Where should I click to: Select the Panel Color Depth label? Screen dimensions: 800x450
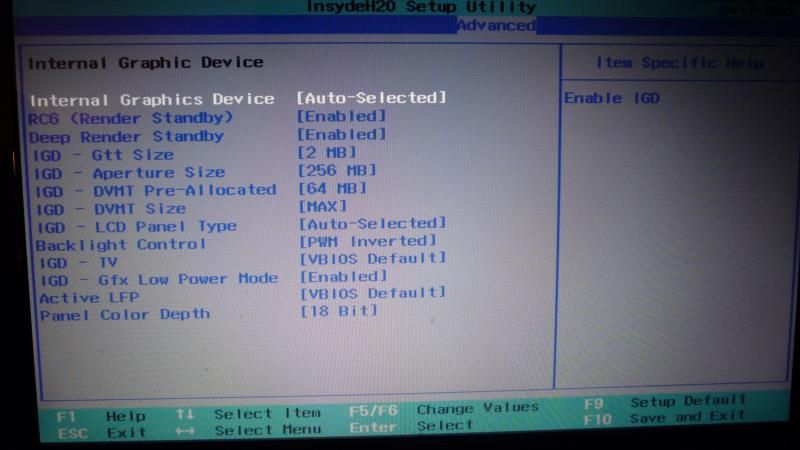(125, 314)
